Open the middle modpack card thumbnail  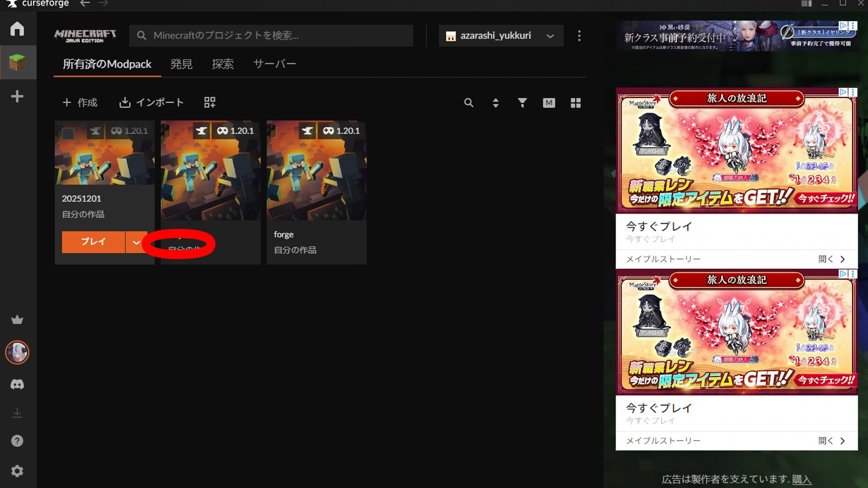tap(211, 171)
